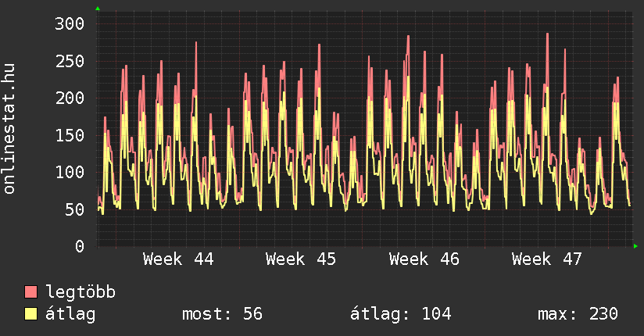
Task: Click the 100 y-axis label
Action: [x=69, y=172]
